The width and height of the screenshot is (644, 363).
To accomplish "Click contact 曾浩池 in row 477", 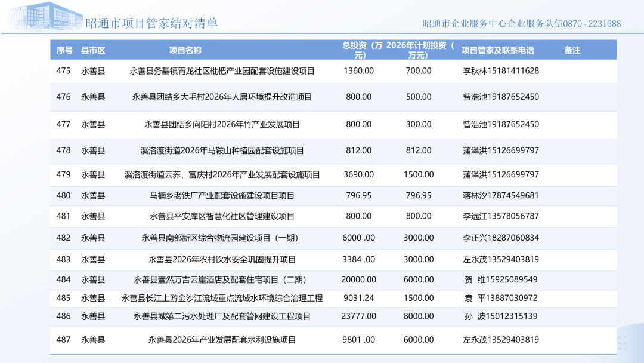I will tap(501, 125).
